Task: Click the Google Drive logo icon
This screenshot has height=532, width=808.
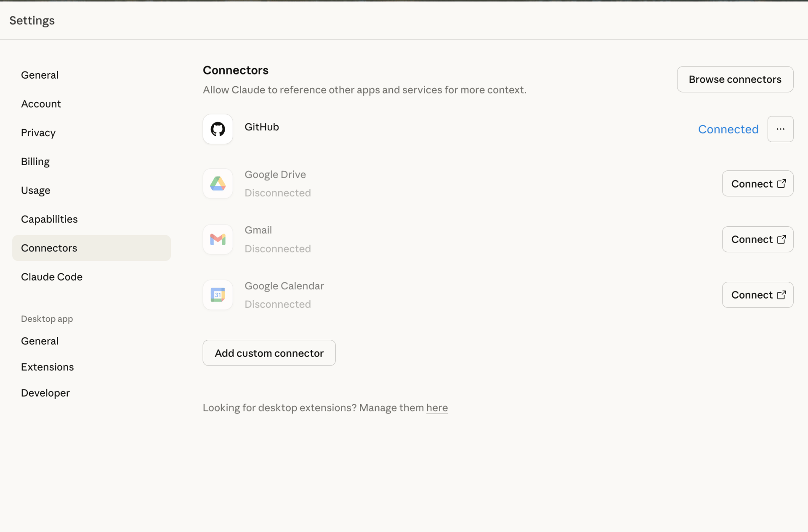Action: coord(218,184)
